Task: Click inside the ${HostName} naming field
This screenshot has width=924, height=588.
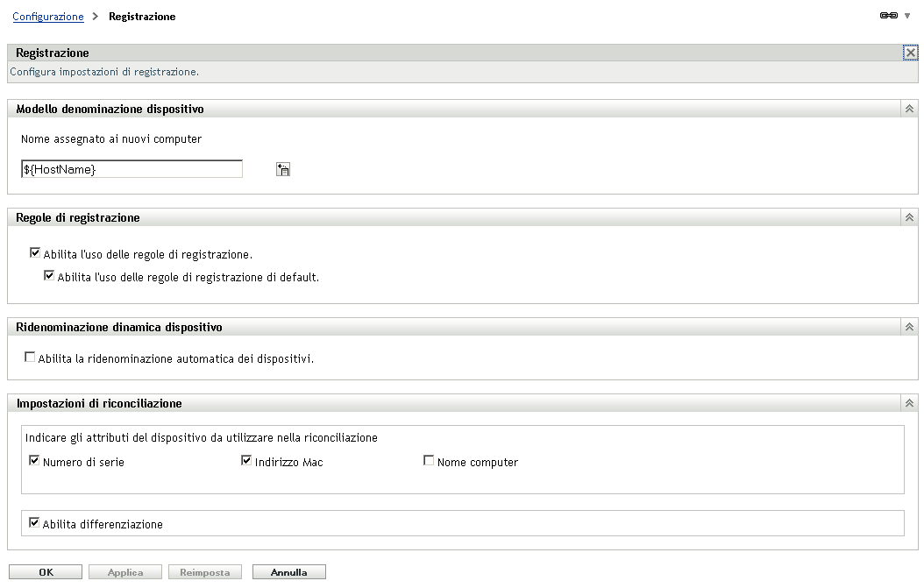Action: click(131, 168)
